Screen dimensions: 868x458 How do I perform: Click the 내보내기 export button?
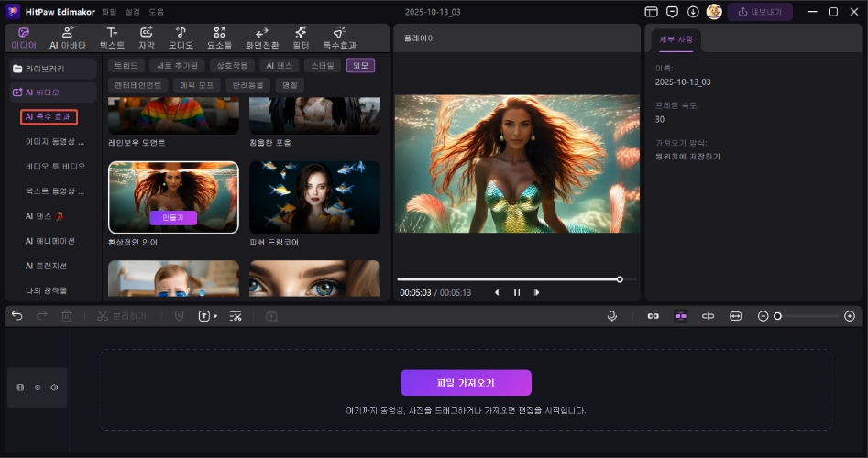pos(760,12)
